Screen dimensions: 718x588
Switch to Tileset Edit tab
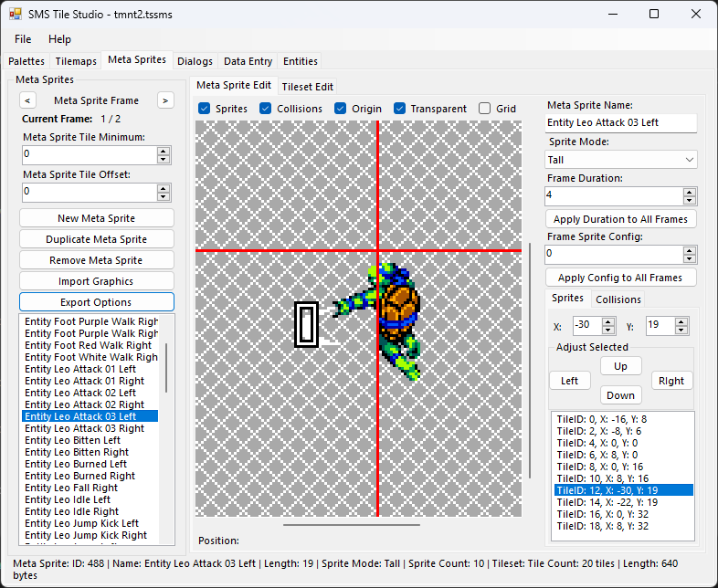pyautogui.click(x=307, y=87)
